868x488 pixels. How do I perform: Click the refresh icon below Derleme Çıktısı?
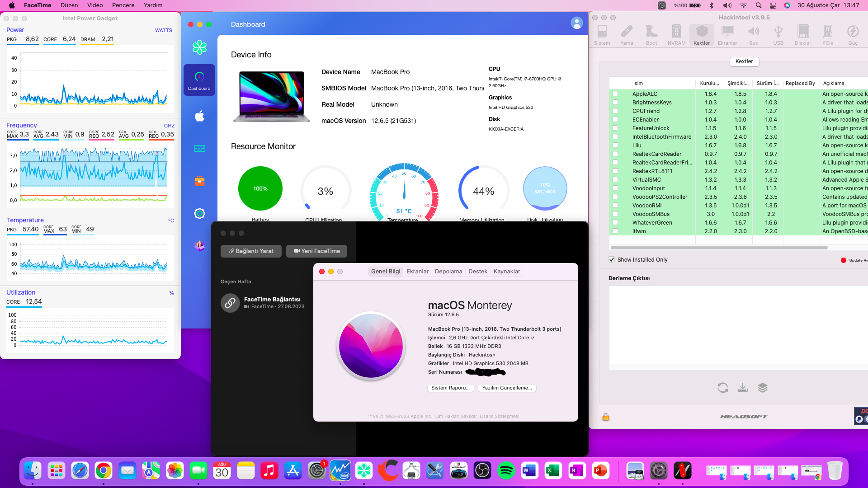722,387
